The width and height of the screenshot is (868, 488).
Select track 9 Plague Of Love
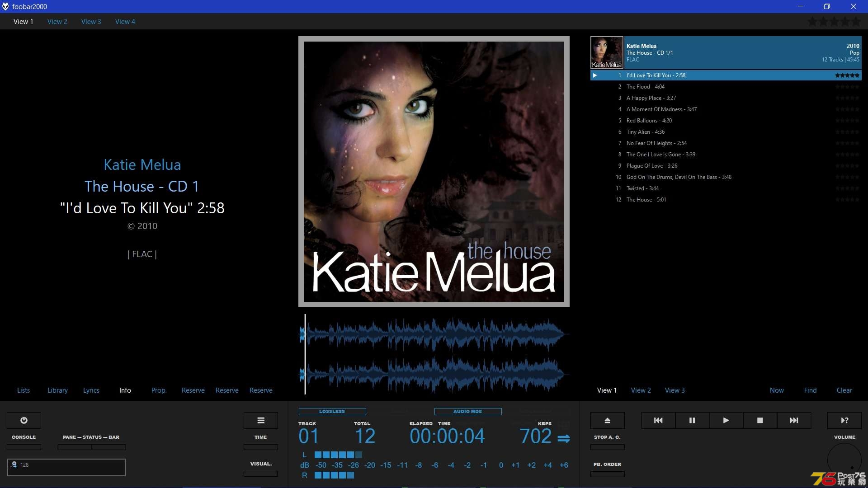pos(726,166)
